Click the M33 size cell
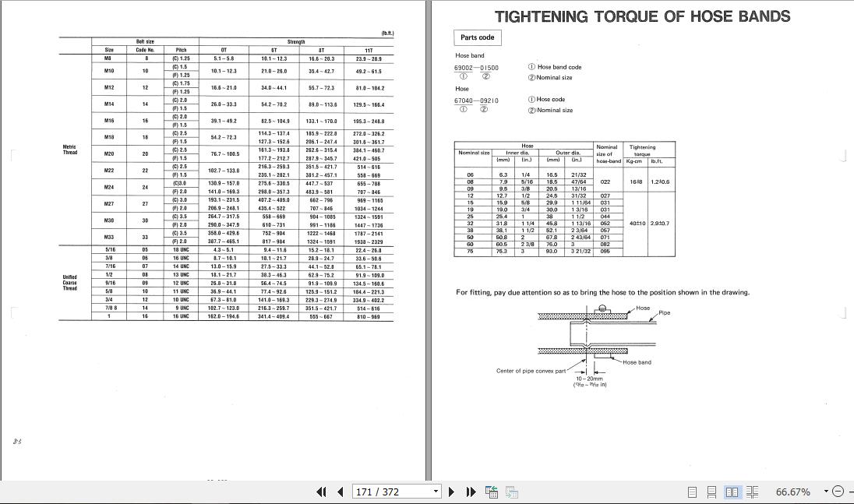The width and height of the screenshot is (854, 504). (109, 237)
